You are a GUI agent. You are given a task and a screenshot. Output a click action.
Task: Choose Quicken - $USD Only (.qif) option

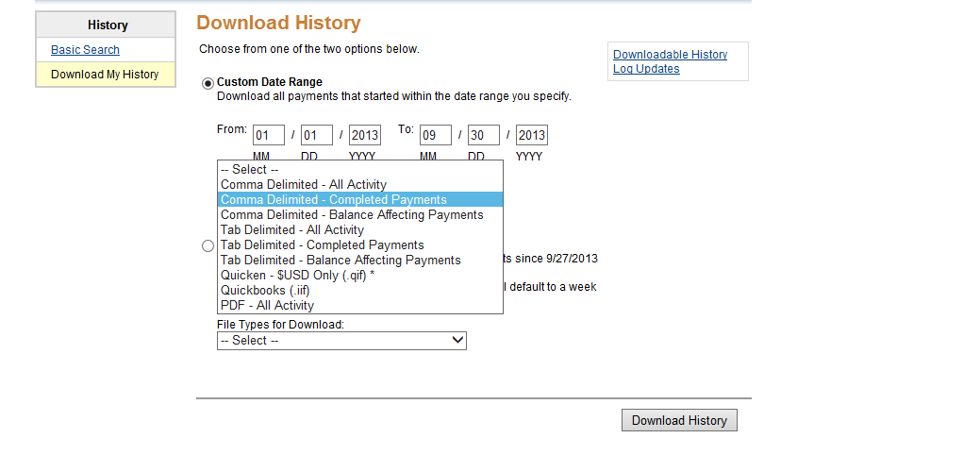pos(360,275)
